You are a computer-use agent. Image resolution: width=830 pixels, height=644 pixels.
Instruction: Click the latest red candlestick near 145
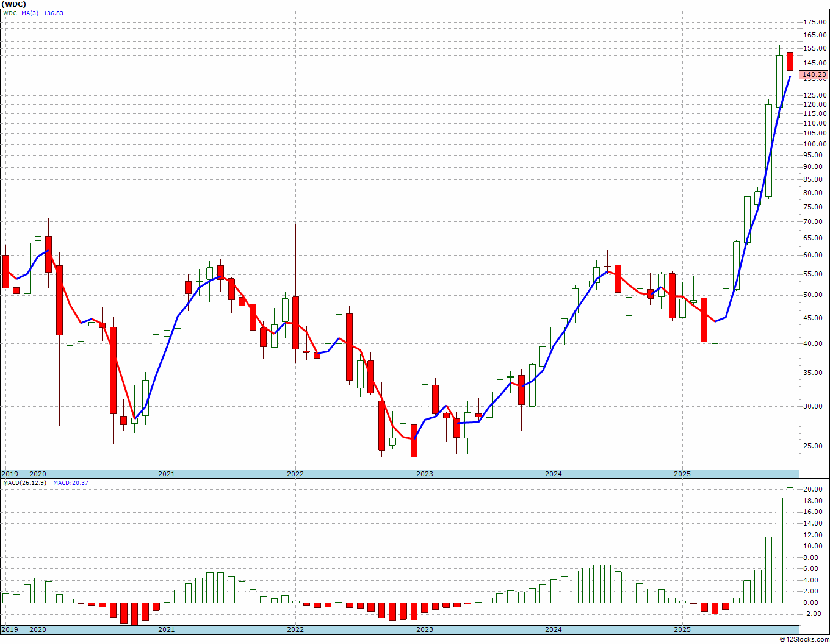[x=790, y=62]
